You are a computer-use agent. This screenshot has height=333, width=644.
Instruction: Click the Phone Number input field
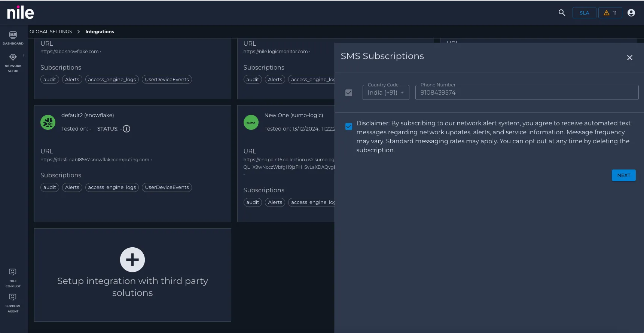(x=527, y=92)
